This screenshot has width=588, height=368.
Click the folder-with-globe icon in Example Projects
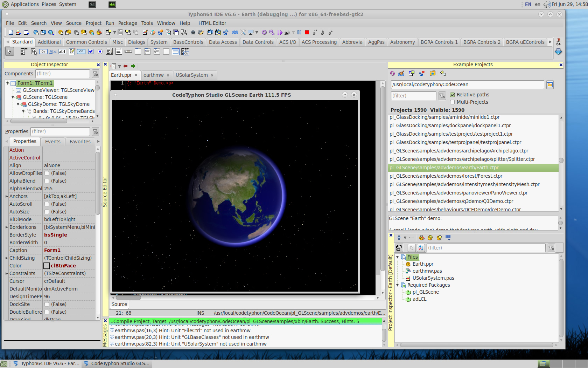433,73
